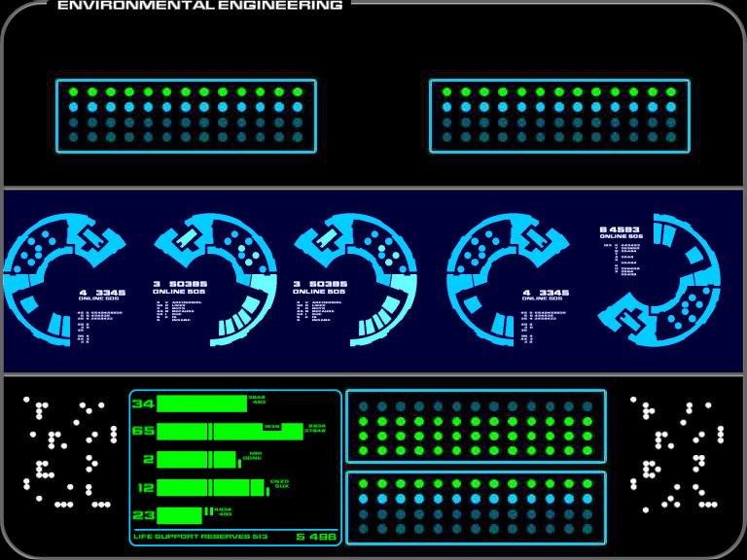Open the third circular schematic labeled 3 50395
Screen dimensions: 747x560
pos(355,280)
